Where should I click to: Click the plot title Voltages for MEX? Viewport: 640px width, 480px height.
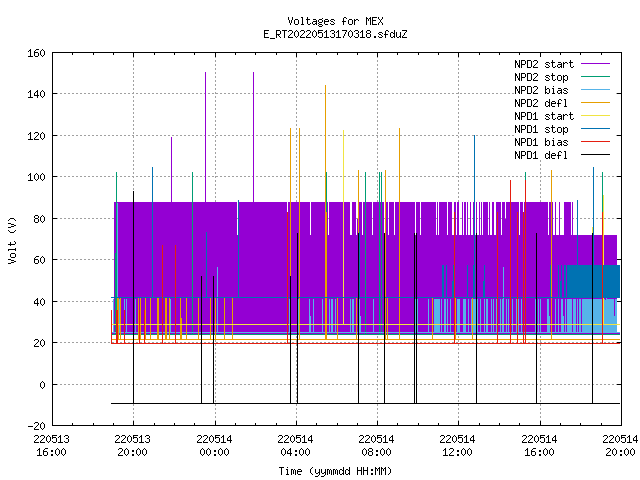[x=335, y=21]
